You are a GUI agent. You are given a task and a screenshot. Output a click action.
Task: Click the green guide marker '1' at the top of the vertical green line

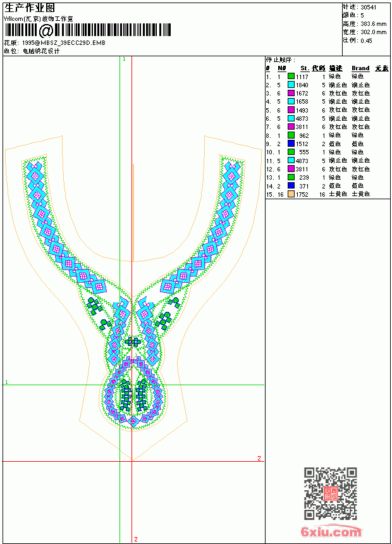(124, 59)
